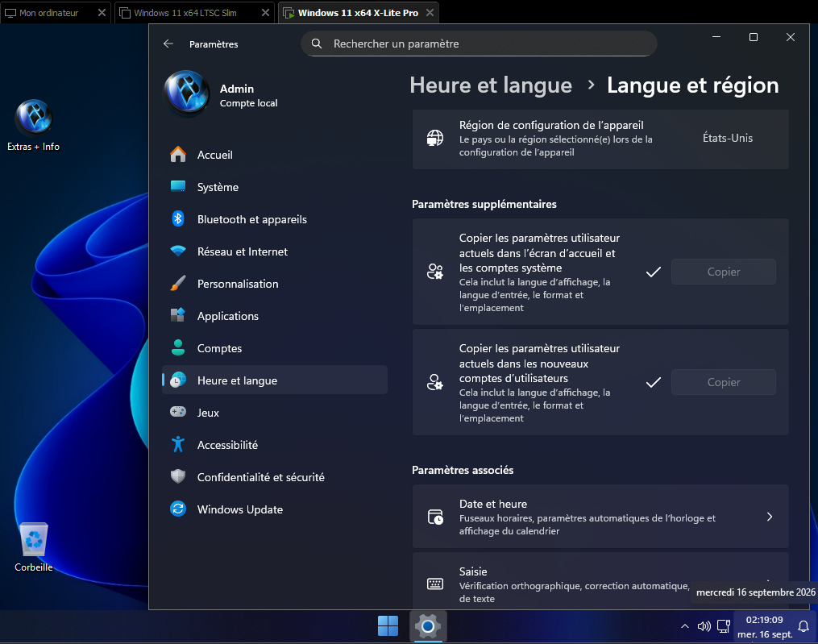Open the notification bell
The height and width of the screenshot is (644, 818).
coord(804,626)
